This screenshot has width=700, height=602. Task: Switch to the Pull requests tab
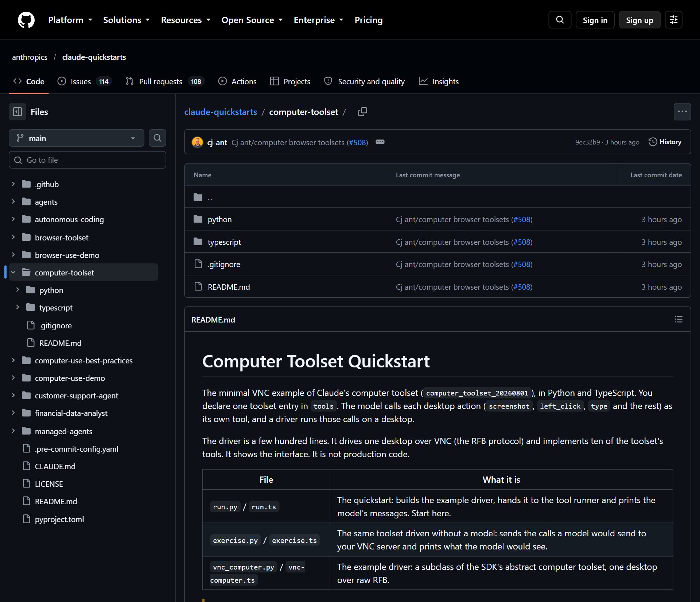[x=165, y=81]
